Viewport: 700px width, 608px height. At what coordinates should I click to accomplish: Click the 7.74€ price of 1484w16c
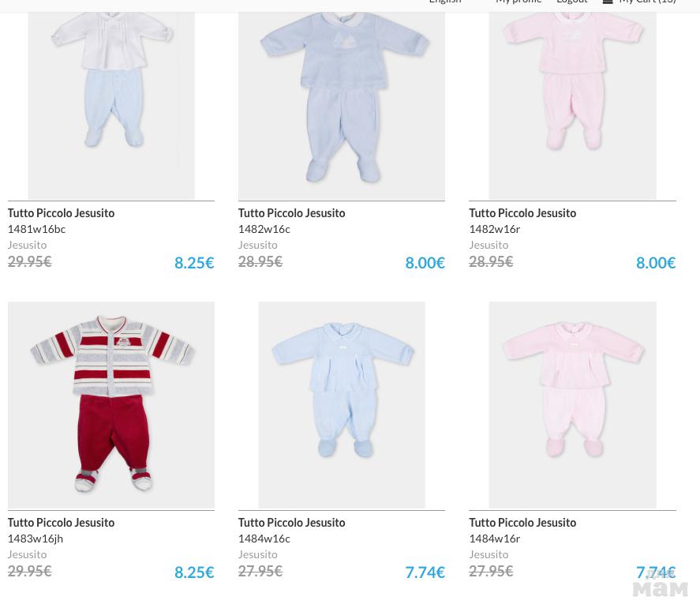pyautogui.click(x=425, y=572)
